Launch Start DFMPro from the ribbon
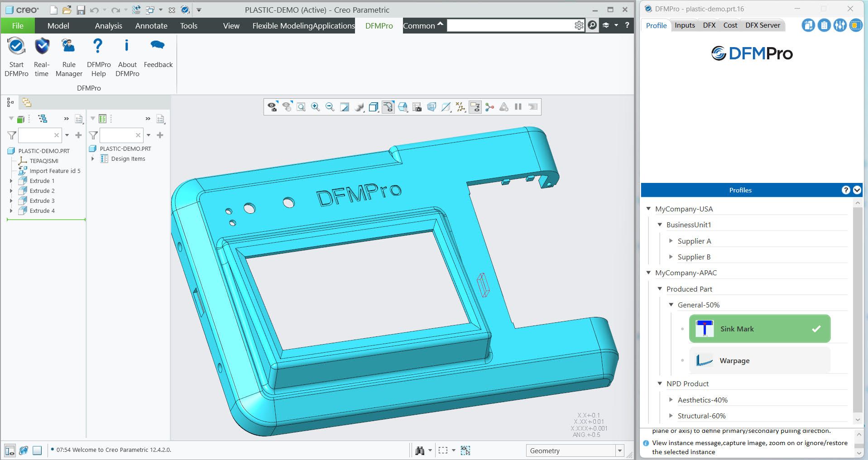The height and width of the screenshot is (460, 868). [16, 57]
